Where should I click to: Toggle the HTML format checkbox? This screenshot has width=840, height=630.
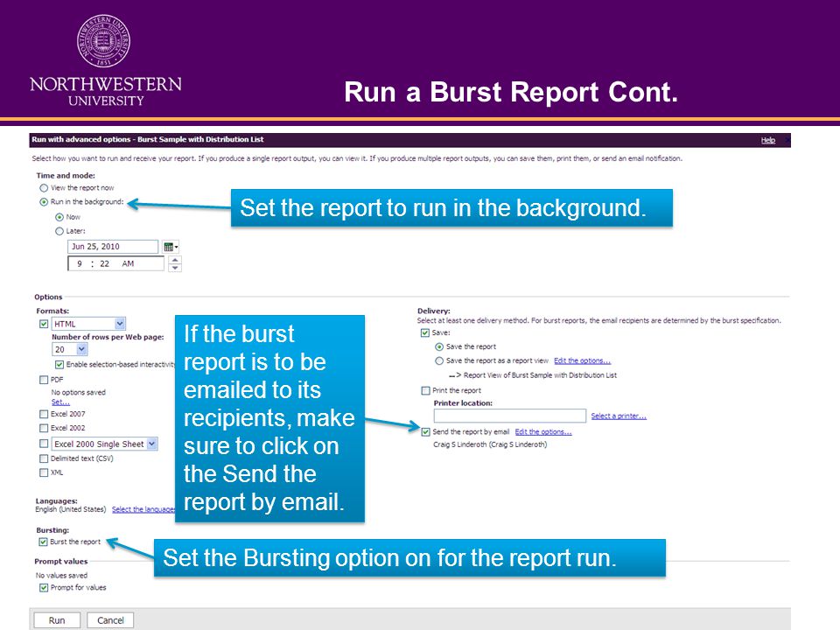coord(44,324)
